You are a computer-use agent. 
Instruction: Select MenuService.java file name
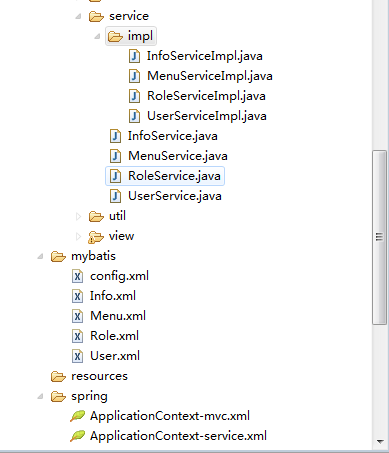[178, 156]
